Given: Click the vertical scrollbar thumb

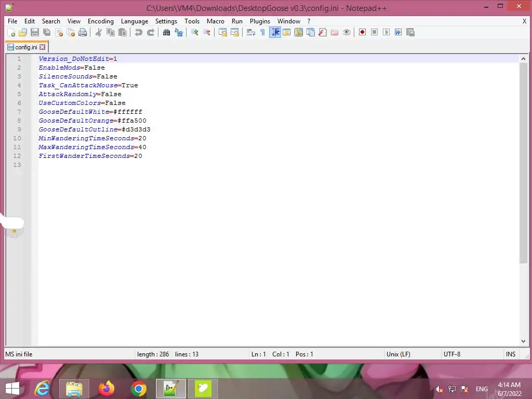Looking at the screenshot, I should click(x=523, y=163).
